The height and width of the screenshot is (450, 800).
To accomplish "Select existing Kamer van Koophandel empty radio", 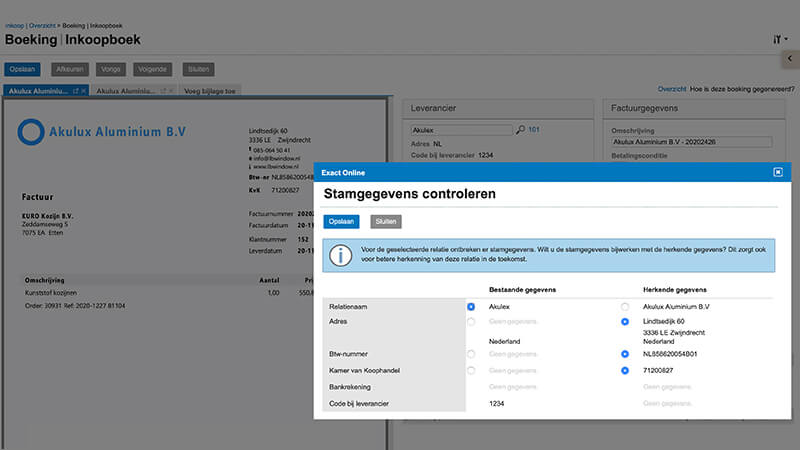I will click(471, 370).
